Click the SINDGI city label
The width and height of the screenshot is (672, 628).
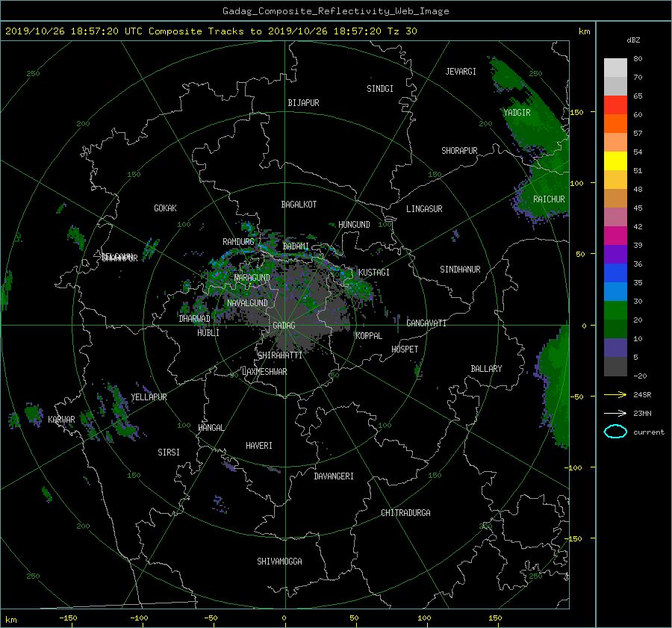click(380, 89)
